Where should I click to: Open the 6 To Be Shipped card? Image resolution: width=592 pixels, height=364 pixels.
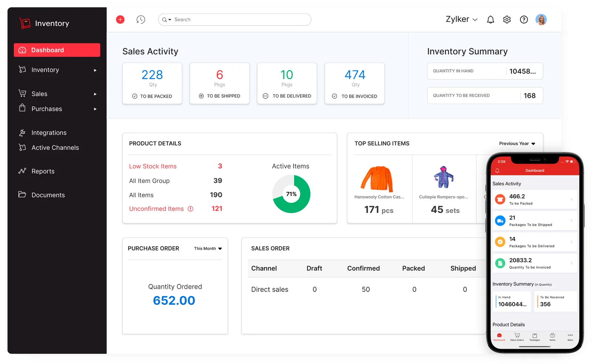pos(219,83)
